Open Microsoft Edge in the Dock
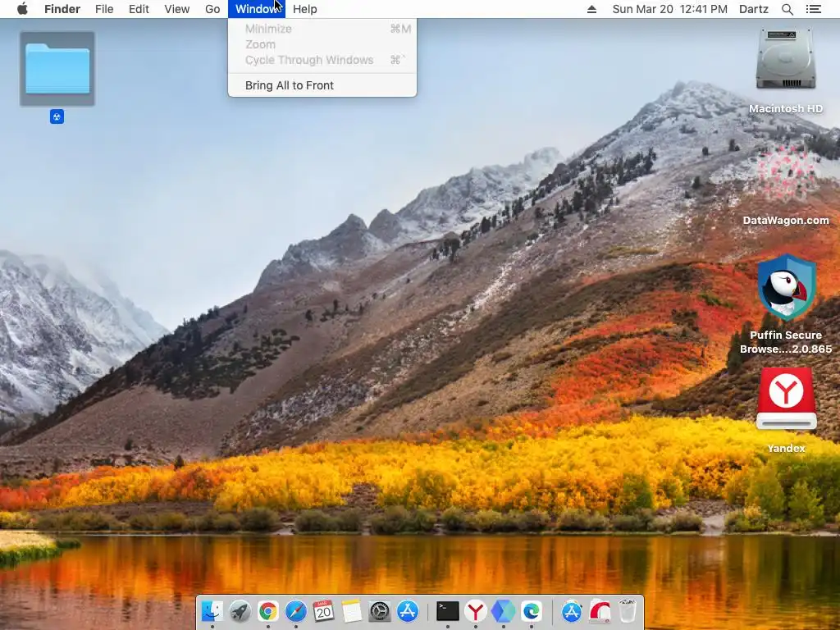Viewport: 840px width, 630px height. point(532,610)
